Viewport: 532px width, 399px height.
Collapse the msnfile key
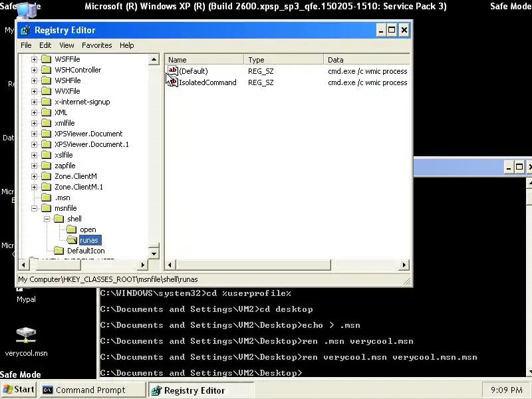35,208
